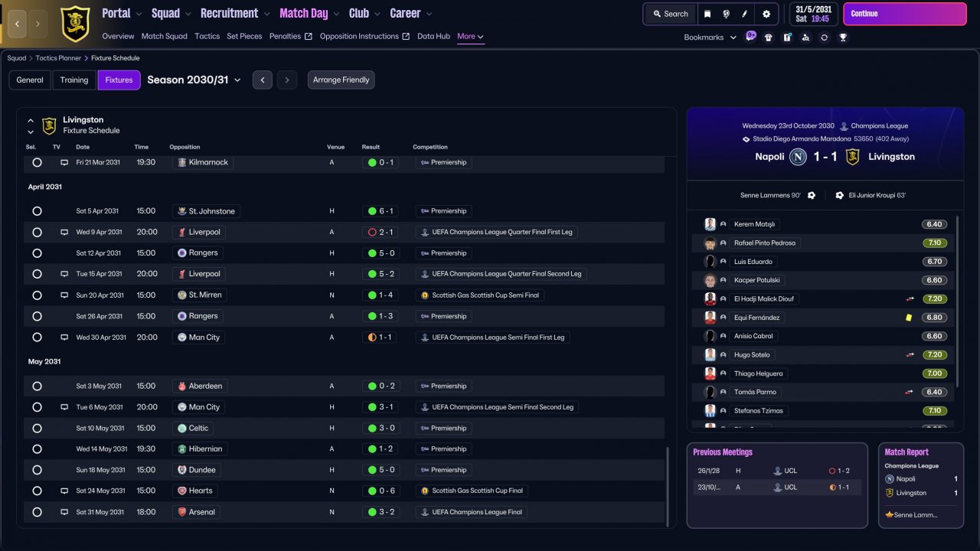The height and width of the screenshot is (551, 980).
Task: Open the bookmark icon beside Search
Action: pyautogui.click(x=707, y=14)
